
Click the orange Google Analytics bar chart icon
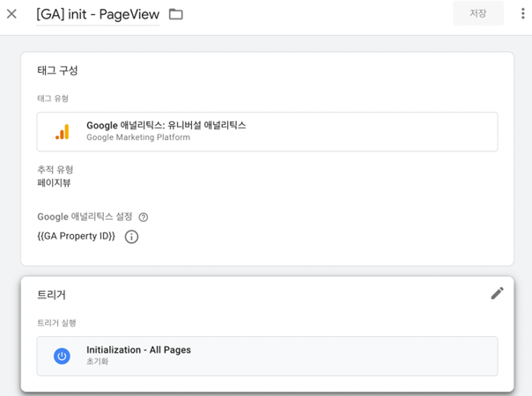pyautogui.click(x=63, y=132)
